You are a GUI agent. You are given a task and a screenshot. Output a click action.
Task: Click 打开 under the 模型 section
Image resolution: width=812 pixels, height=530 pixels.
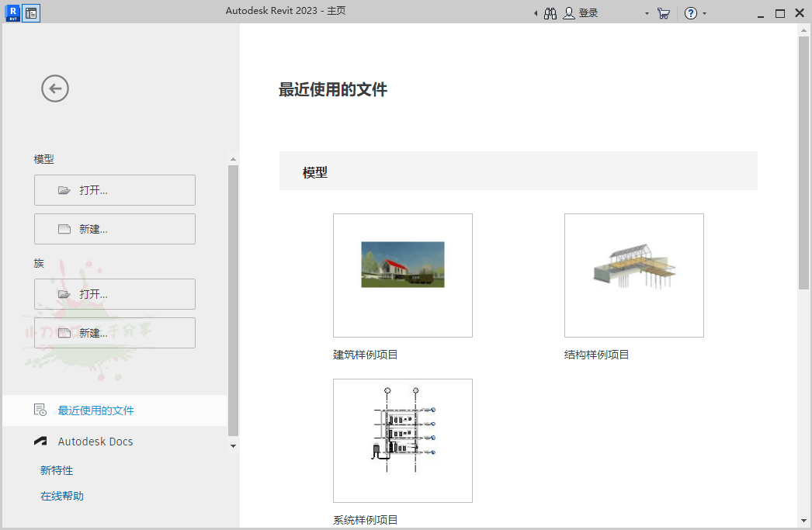tap(114, 190)
